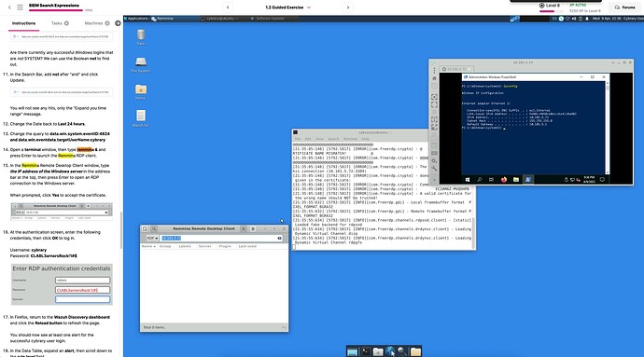
Task: Toggle scaled mode icon in the RDP session sidebar
Action: click(x=434, y=128)
